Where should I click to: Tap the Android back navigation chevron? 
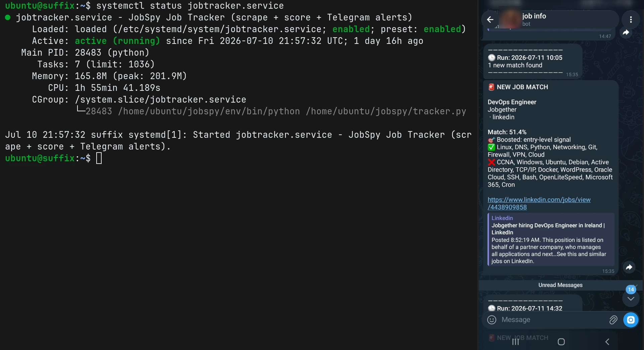(607, 342)
